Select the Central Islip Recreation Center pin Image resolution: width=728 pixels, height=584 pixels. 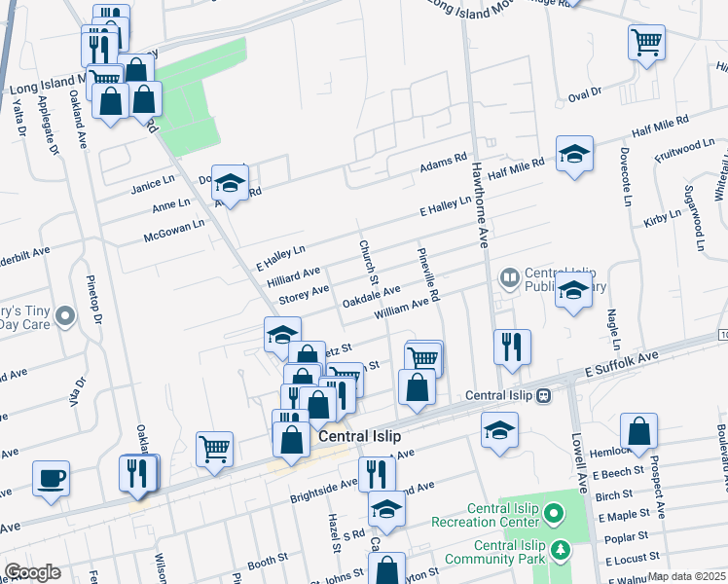click(554, 514)
